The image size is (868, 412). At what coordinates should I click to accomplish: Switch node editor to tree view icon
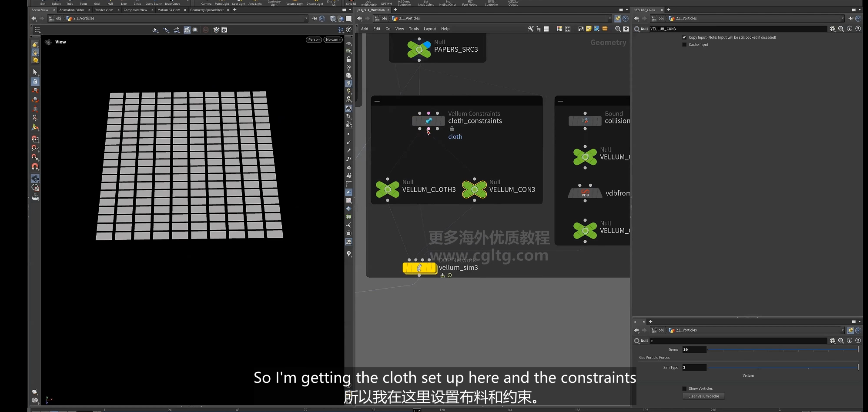pyautogui.click(x=538, y=29)
